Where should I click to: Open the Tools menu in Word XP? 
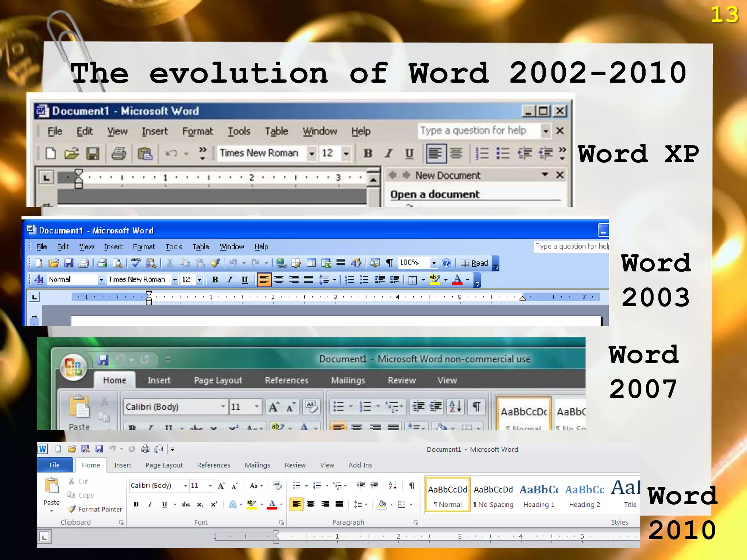tap(239, 131)
